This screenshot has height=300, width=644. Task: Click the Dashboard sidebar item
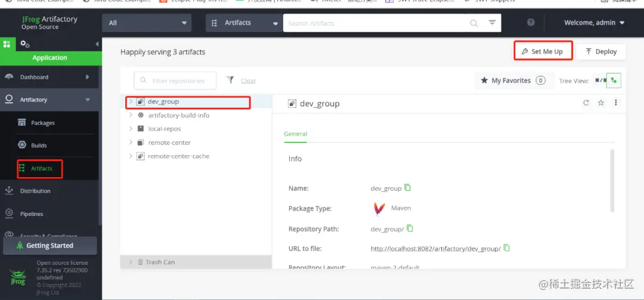coord(49,77)
